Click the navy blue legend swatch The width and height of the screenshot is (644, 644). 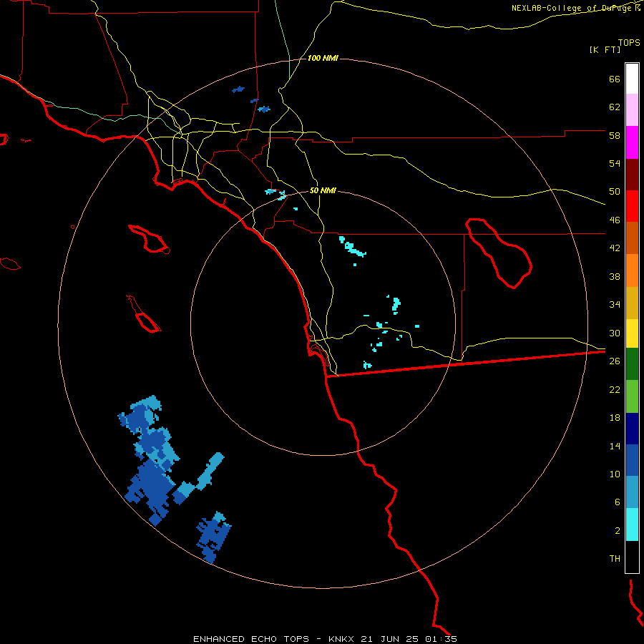pyautogui.click(x=632, y=429)
